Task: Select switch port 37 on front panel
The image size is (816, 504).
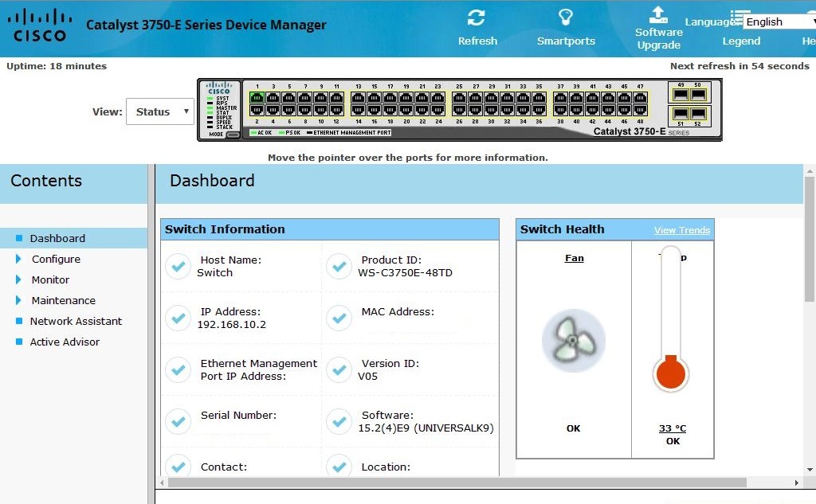Action: point(560,98)
